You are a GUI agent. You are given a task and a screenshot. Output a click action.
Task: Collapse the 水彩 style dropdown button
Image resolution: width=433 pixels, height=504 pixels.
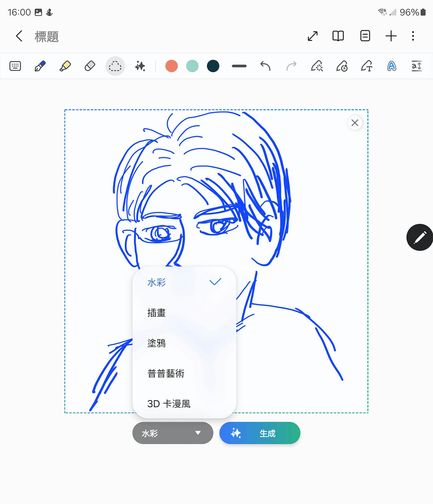(173, 433)
